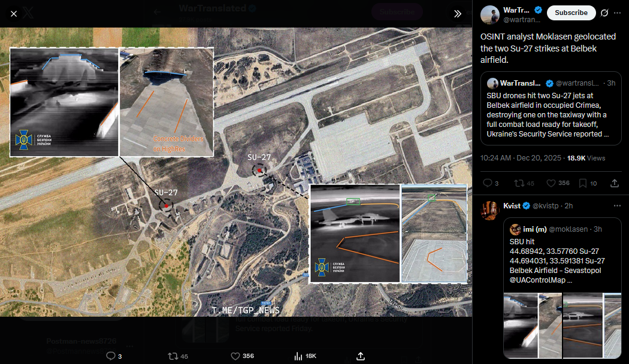
Task: Click the reply icon under the image
Action: [111, 356]
